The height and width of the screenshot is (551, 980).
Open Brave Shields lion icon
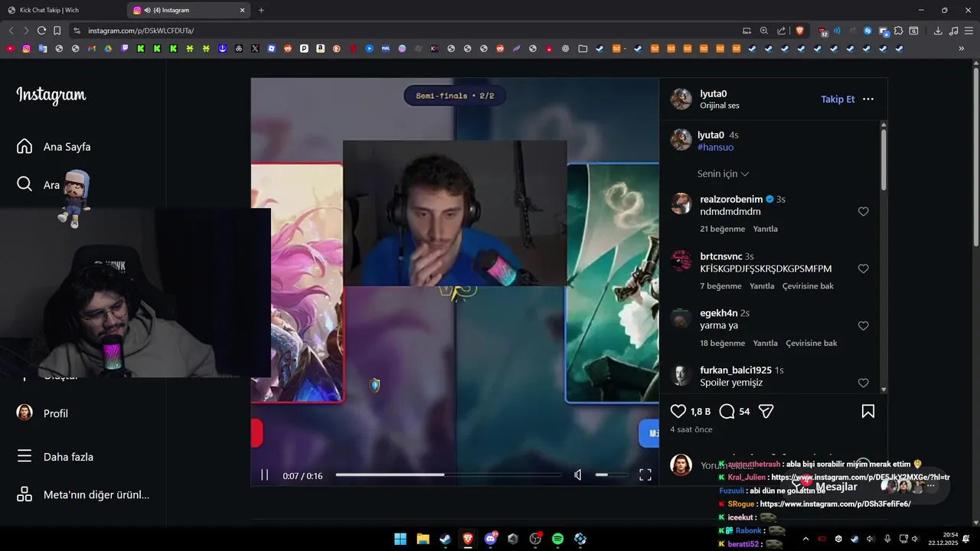coord(800,31)
